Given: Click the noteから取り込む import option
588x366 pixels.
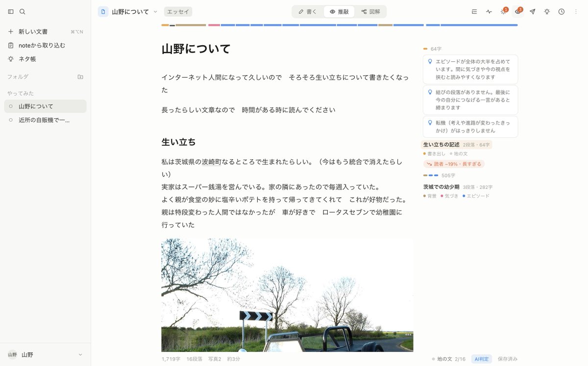Looking at the screenshot, I should click(x=45, y=45).
